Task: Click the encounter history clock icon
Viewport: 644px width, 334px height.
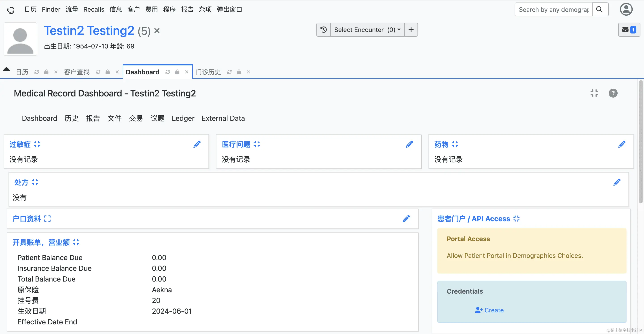Action: click(323, 29)
